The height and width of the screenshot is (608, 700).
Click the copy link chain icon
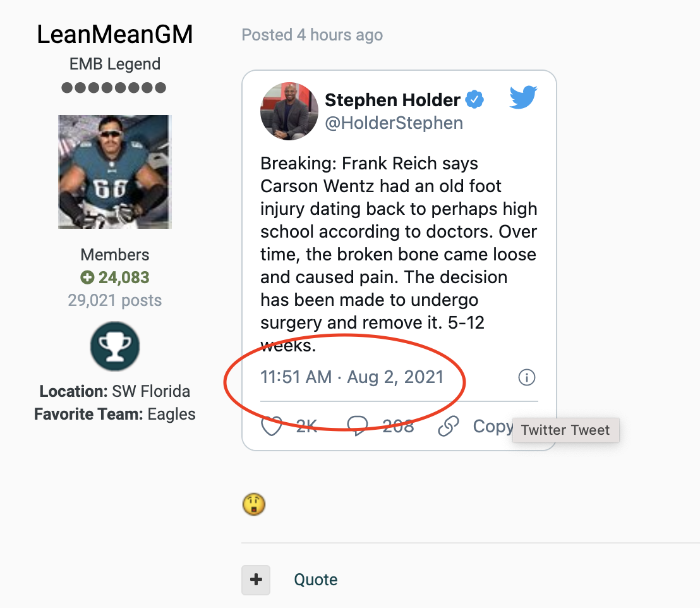point(449,427)
